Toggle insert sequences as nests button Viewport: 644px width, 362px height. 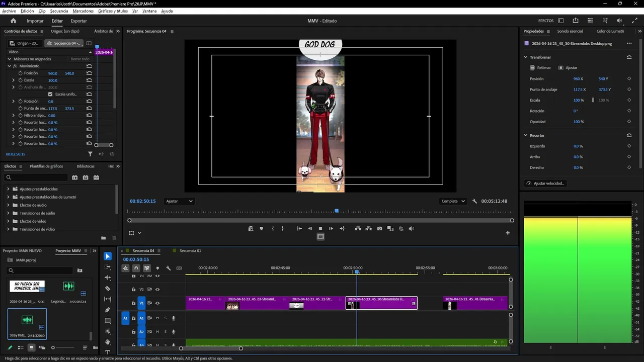(125, 268)
